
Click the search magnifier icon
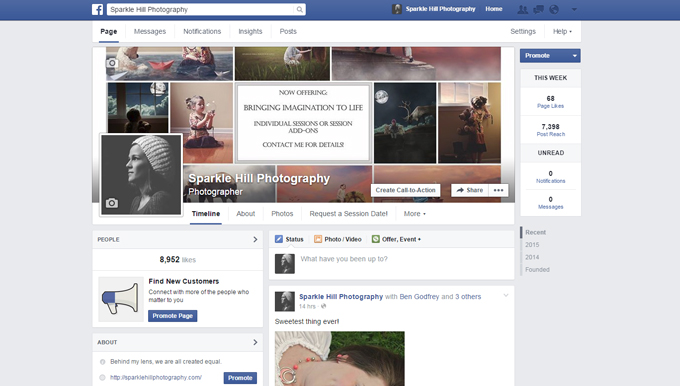point(299,10)
